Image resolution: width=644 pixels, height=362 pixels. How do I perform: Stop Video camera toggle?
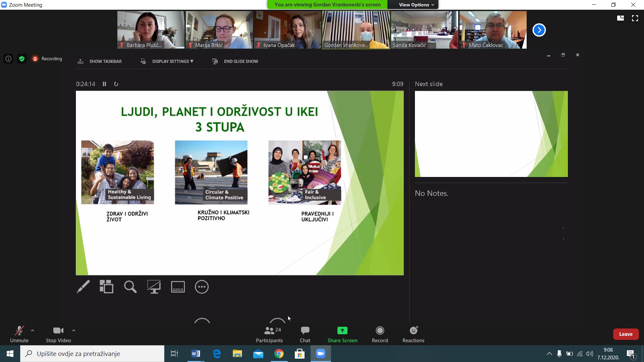(x=58, y=334)
